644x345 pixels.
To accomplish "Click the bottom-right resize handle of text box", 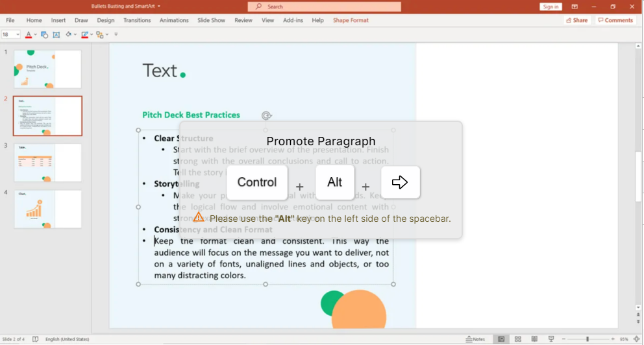I will (393, 284).
